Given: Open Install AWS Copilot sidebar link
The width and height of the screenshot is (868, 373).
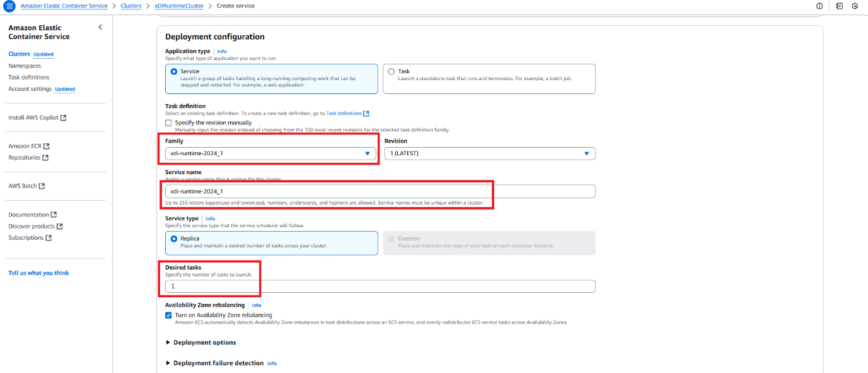Looking at the screenshot, I should 33,118.
